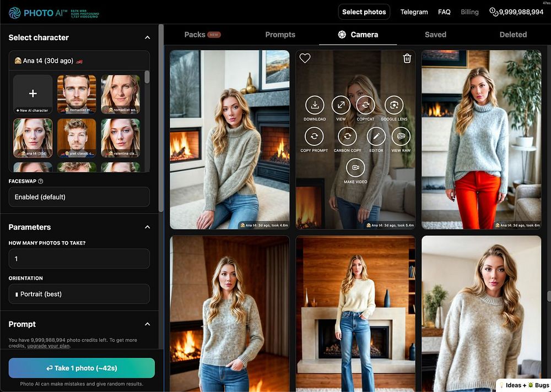Click the Select photos button
Viewport: 551px width, 392px height.
364,12
